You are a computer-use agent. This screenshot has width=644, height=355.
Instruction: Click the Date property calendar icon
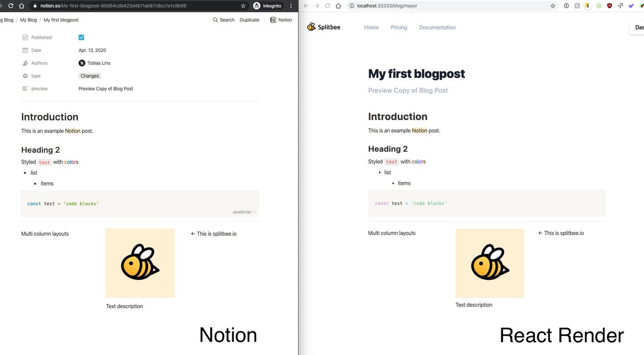point(25,50)
